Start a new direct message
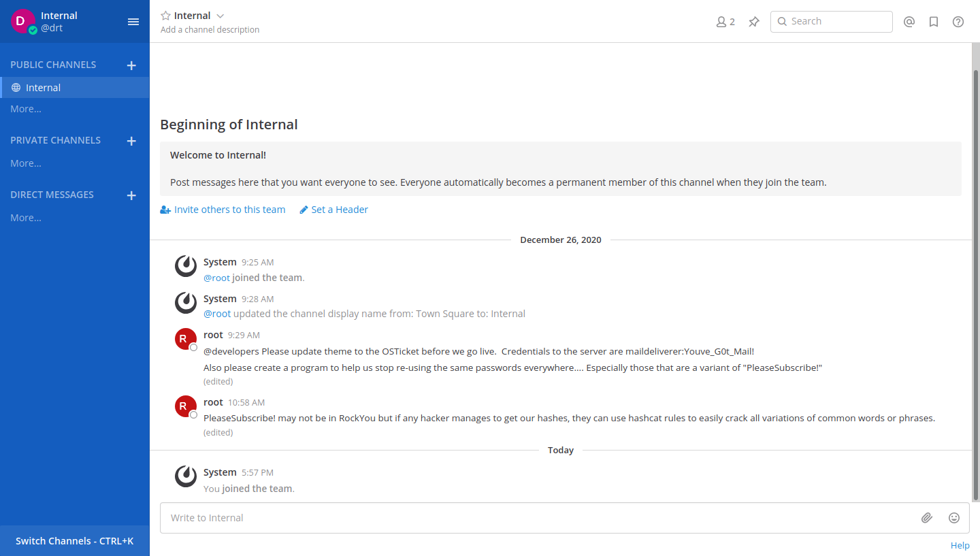980x556 pixels. tap(131, 195)
